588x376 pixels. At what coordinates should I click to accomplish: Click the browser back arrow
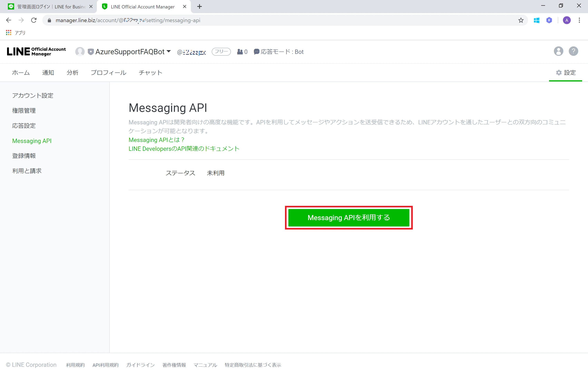click(9, 20)
